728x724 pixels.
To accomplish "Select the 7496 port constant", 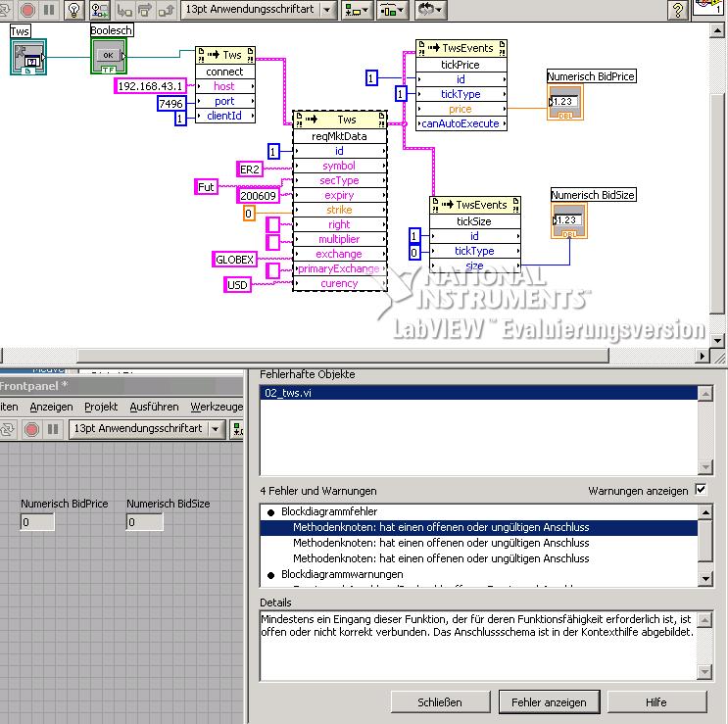I will [x=170, y=104].
